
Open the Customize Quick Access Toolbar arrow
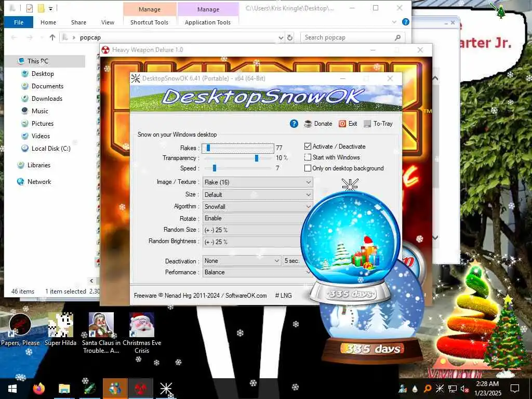pos(50,8)
